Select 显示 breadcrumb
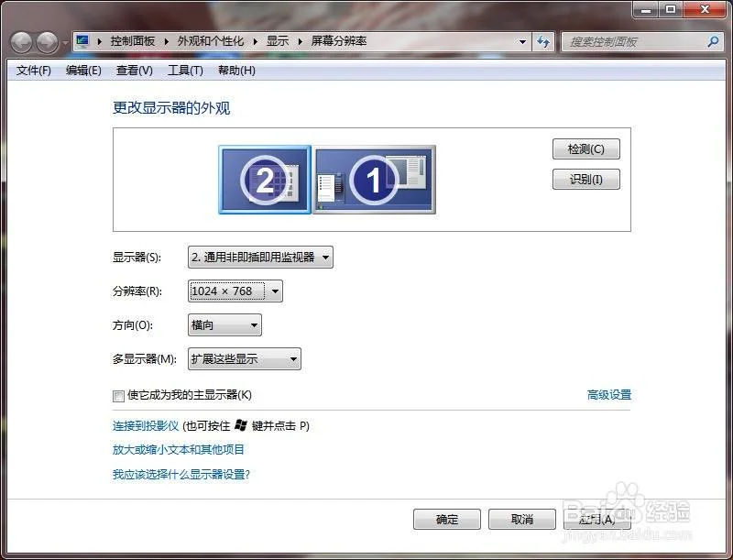733x560 pixels. coord(278,41)
